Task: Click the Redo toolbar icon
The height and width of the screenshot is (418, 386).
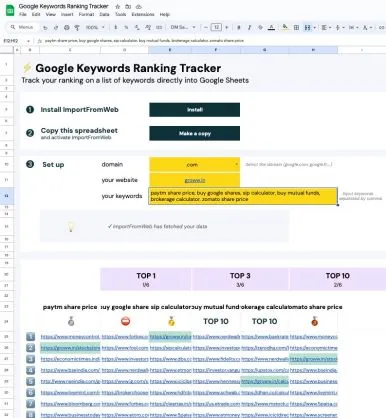Action: click(56, 27)
